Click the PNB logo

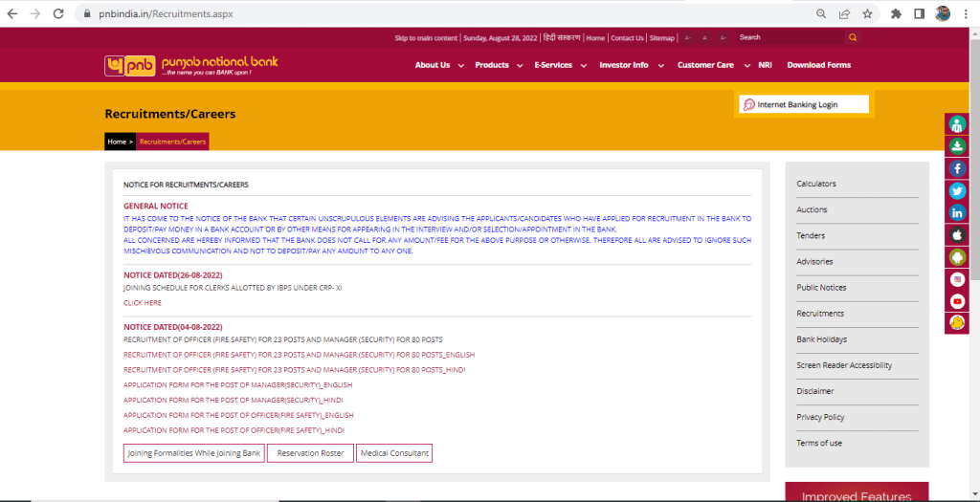(x=191, y=66)
